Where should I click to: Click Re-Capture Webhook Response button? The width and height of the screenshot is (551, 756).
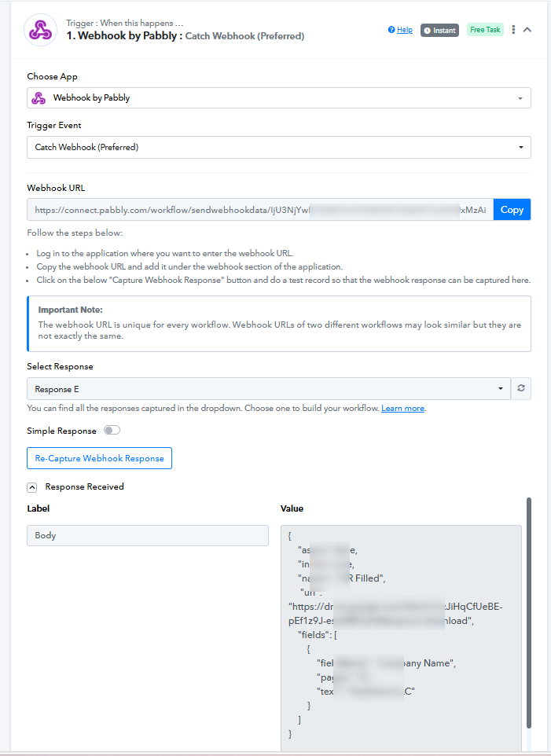[x=99, y=458]
